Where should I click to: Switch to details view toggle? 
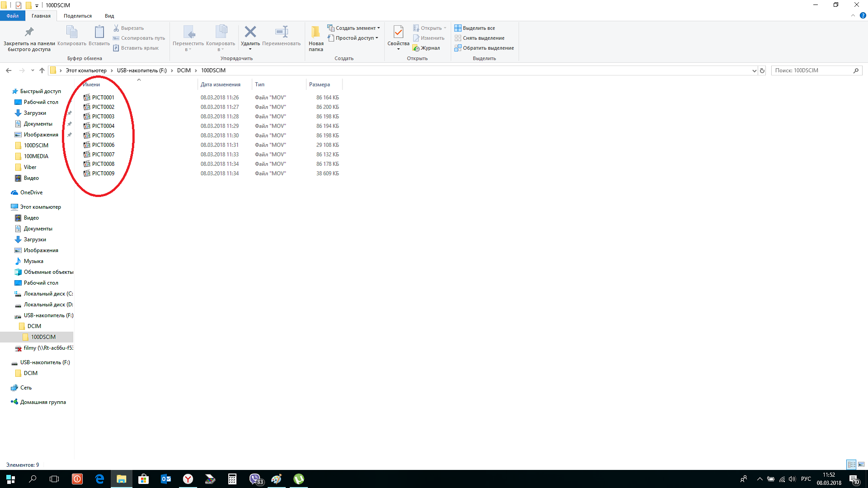pos(851,465)
